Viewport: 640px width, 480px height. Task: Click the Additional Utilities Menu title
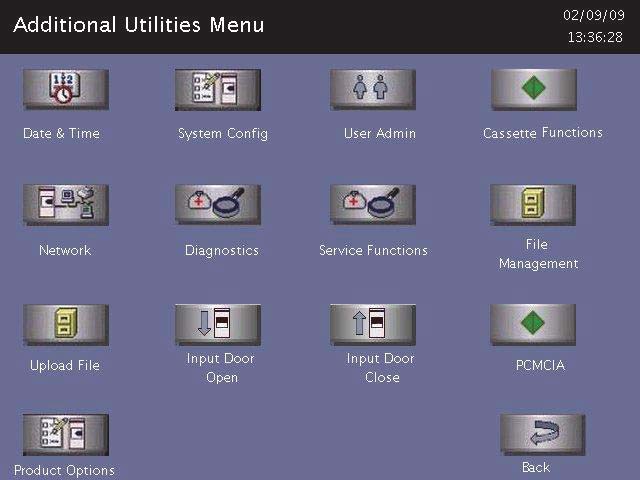coord(139,24)
